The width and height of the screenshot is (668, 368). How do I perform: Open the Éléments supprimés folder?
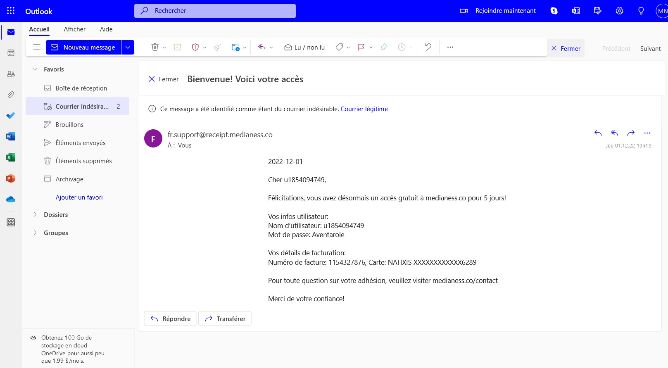(78, 161)
